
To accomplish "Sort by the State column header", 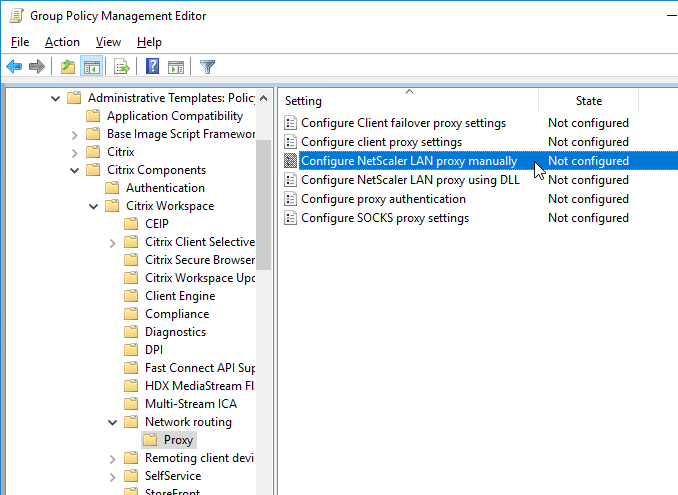I will point(588,101).
